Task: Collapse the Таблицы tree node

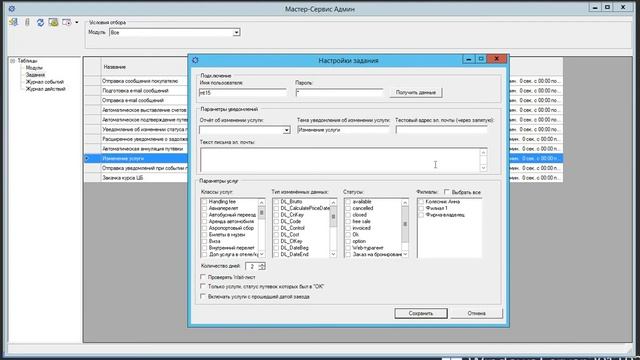Action: [13, 61]
